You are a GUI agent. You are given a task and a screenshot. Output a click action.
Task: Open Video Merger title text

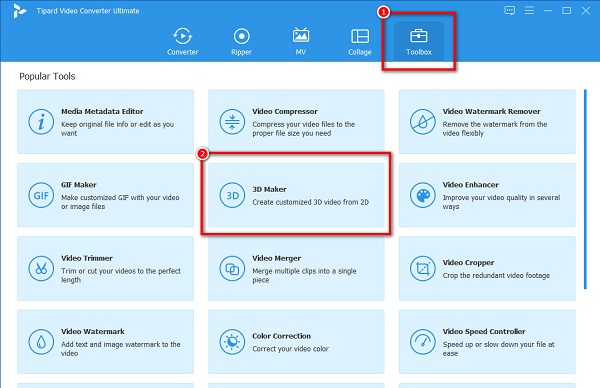[276, 258]
